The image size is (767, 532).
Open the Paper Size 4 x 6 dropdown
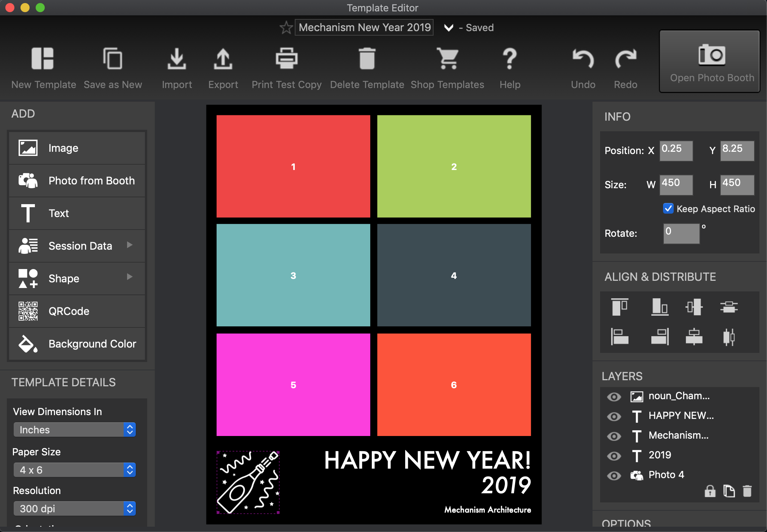[75, 470]
